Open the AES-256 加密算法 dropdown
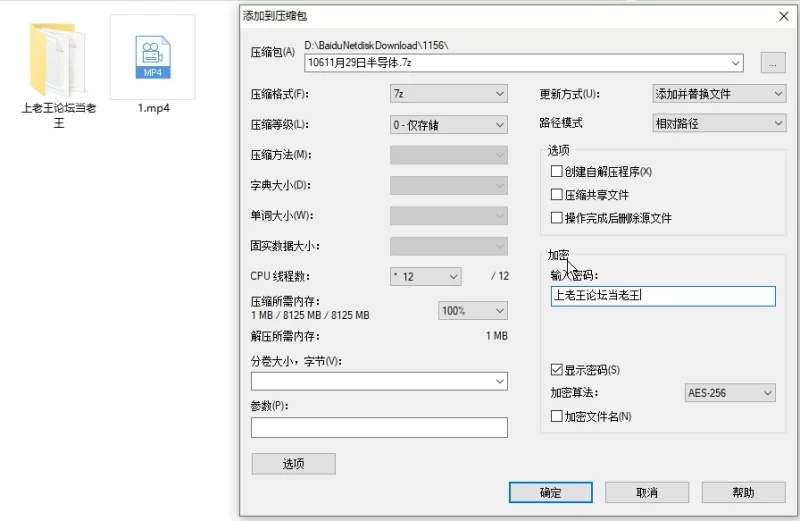Viewport: 800px width, 521px height. tap(730, 392)
